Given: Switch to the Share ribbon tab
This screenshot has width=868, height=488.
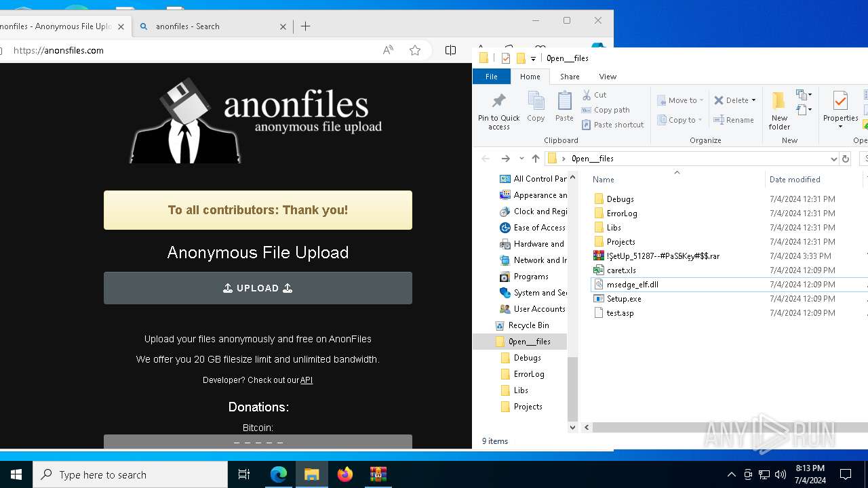Looking at the screenshot, I should point(570,77).
